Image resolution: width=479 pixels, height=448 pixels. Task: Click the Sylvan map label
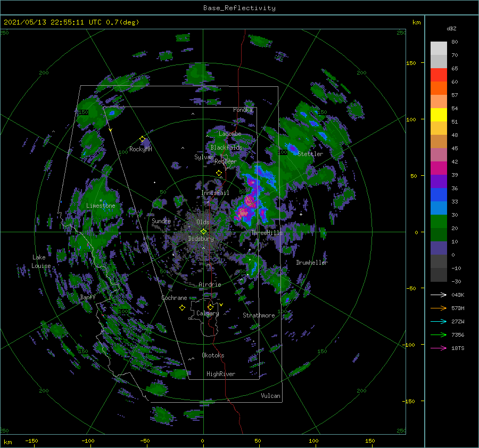(204, 157)
